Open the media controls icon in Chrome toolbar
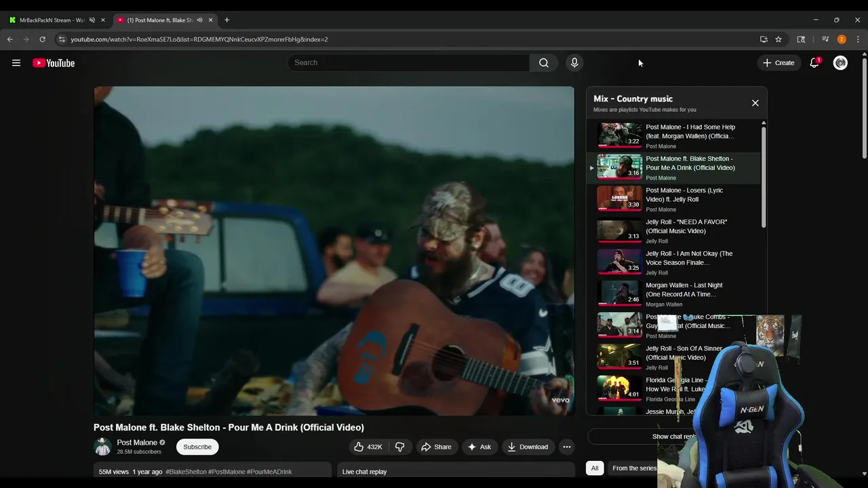 (825, 39)
